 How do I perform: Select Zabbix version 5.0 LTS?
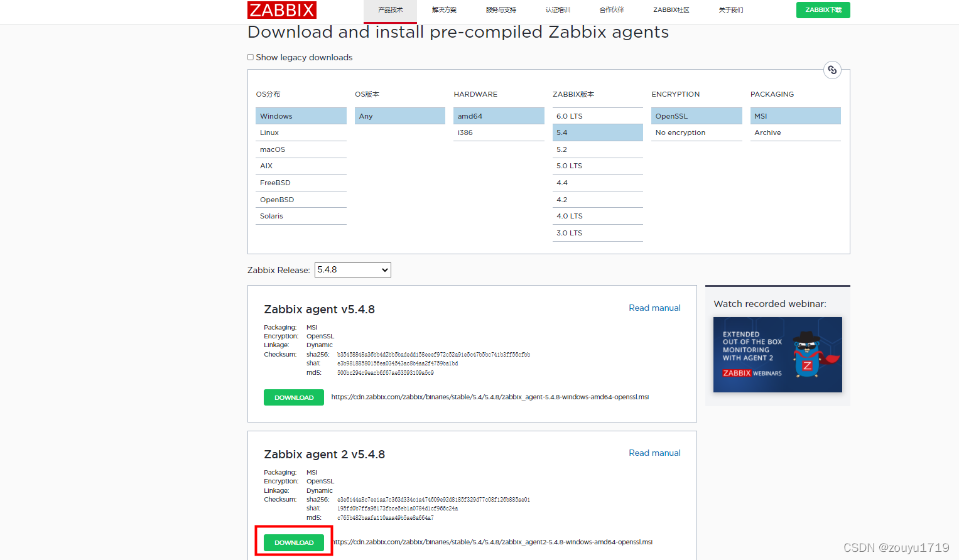[598, 166]
